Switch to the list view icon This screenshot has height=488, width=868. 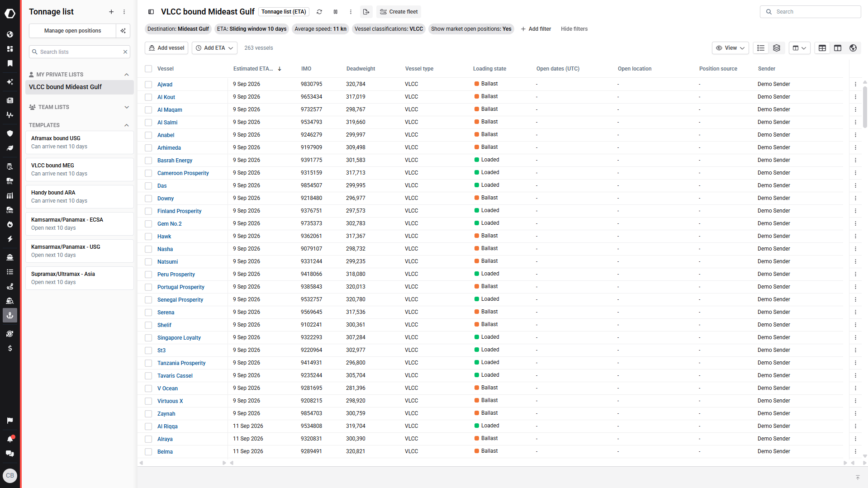761,48
